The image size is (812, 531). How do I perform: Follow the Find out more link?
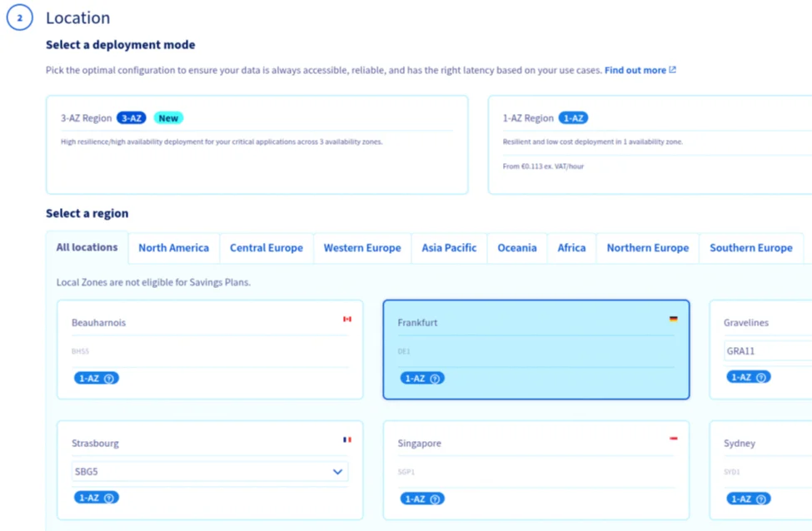pyautogui.click(x=636, y=70)
